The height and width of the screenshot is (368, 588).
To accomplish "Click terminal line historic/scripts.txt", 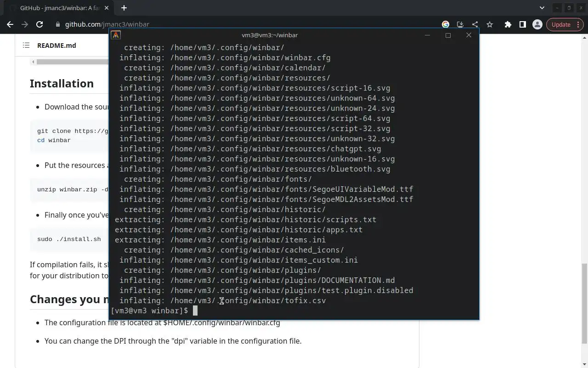I will (246, 219).
